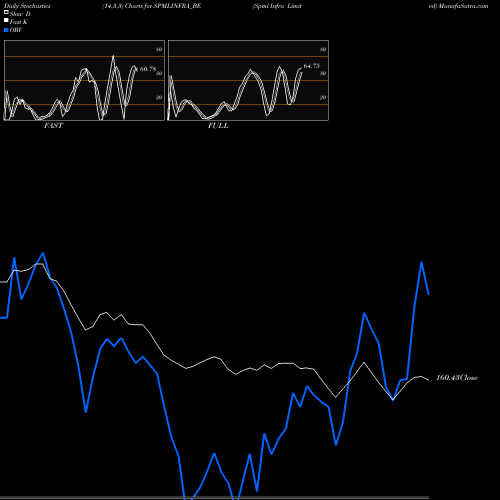Click the 64.75 value in FULL chart
The height and width of the screenshot is (500, 500).
tap(311, 66)
